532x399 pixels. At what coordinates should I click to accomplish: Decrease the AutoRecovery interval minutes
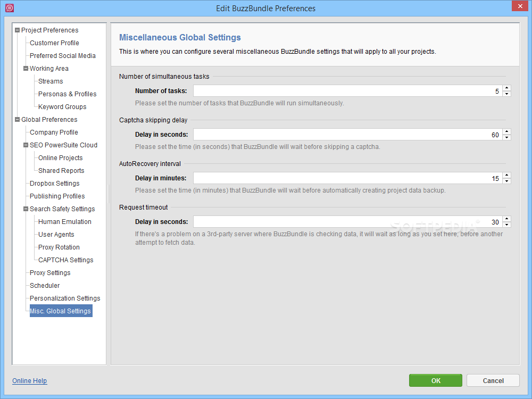(507, 181)
